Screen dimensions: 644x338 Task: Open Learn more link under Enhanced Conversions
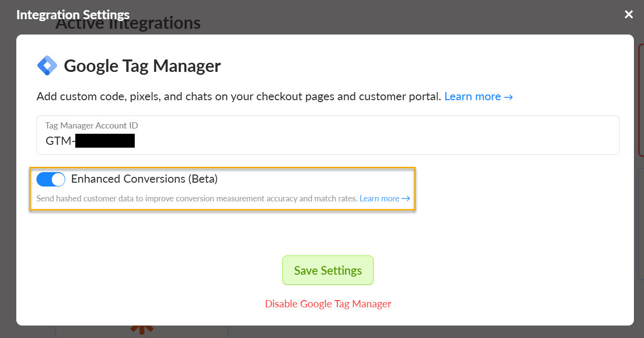379,198
